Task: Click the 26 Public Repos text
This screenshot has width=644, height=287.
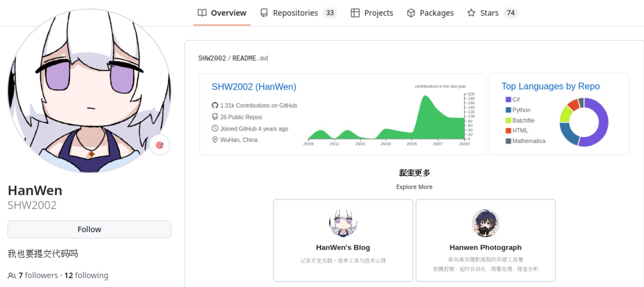Action: tap(241, 117)
